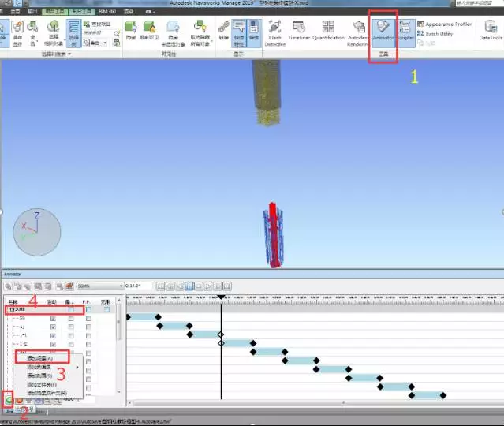Toggle the loop checkbox for the scene row
Viewport: 504px width, 426px height.
[x=71, y=310]
